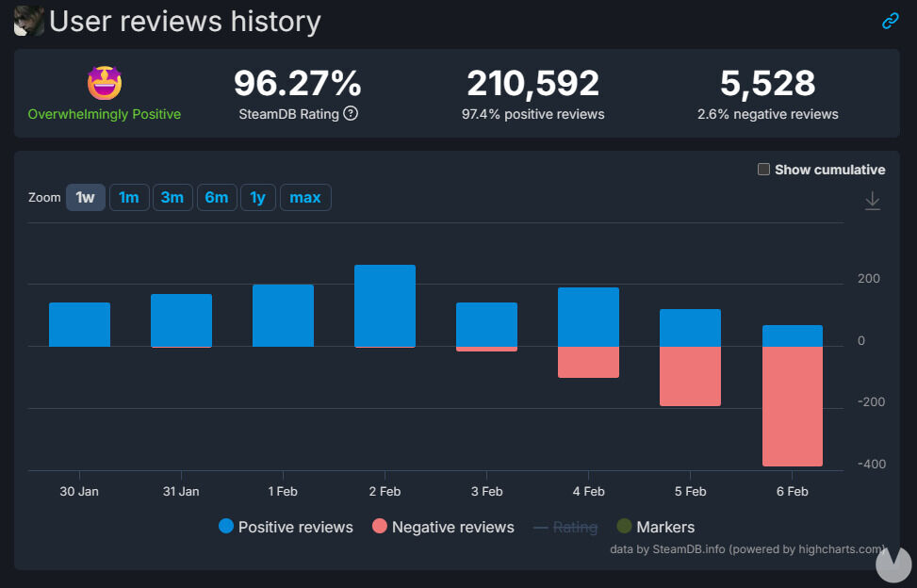Choose the 6m zoom range
The height and width of the screenshot is (588, 917).
pyautogui.click(x=217, y=198)
